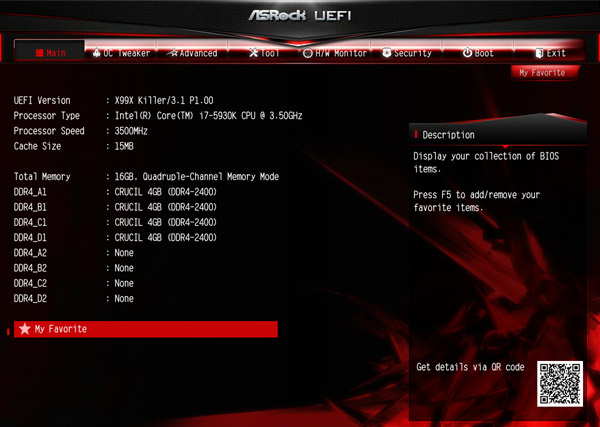Screen dimensions: 600x427
Task: Click the ASRock UEFI logo
Action: 300,15
